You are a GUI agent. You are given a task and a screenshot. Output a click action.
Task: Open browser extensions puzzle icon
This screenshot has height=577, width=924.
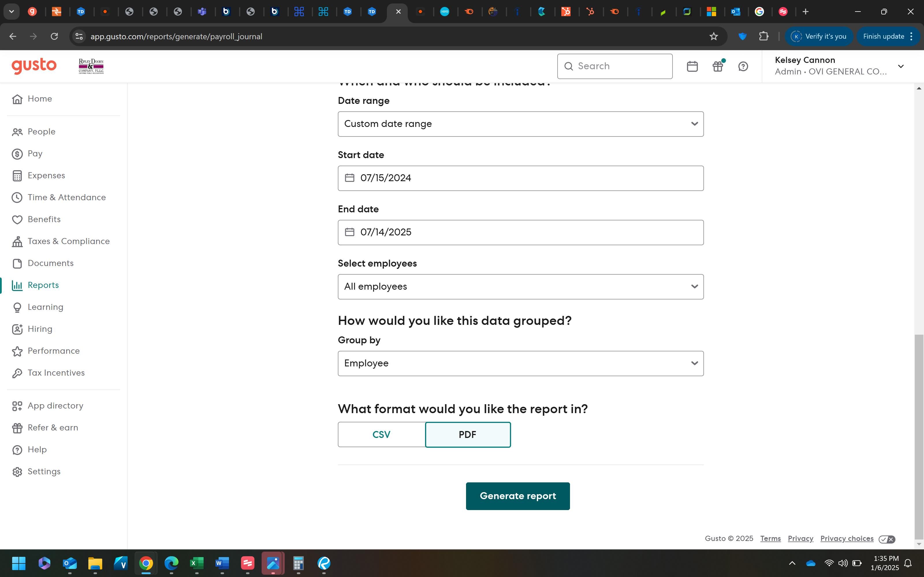coord(764,36)
